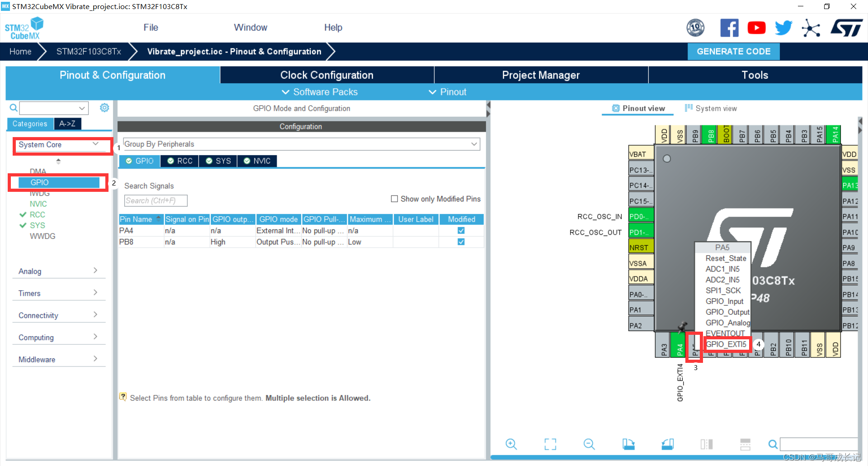Toggle Modified checkbox for PA4 row
Image resolution: width=868 pixels, height=466 pixels.
[461, 230]
